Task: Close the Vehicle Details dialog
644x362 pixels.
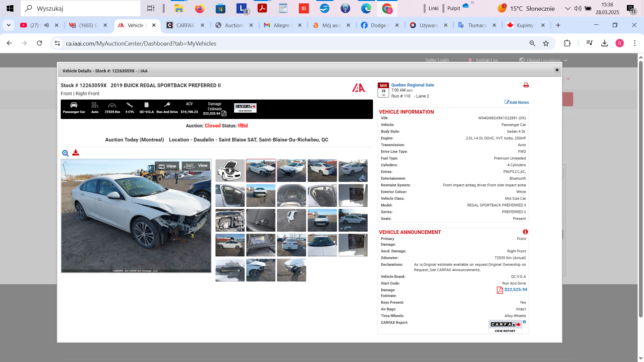Action: click(557, 70)
